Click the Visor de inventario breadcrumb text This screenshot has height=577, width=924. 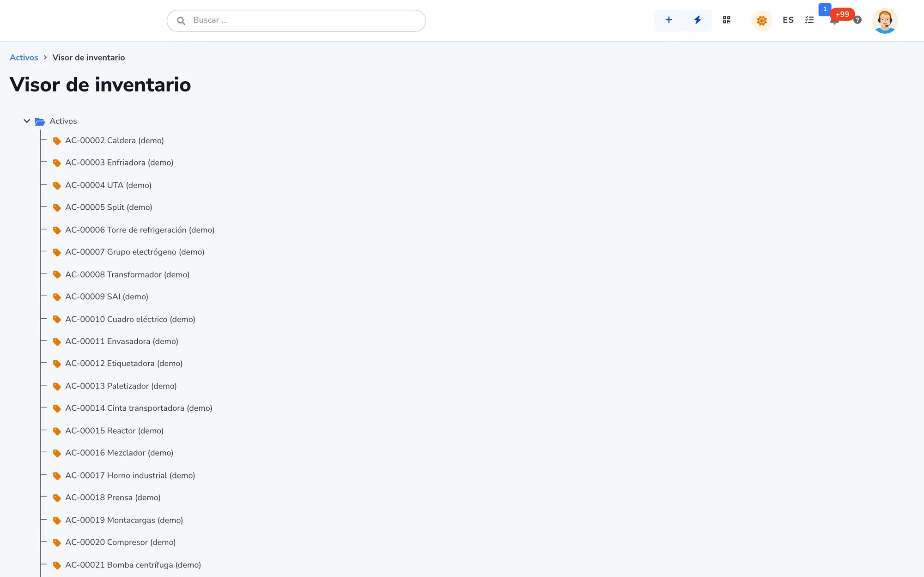coord(89,57)
